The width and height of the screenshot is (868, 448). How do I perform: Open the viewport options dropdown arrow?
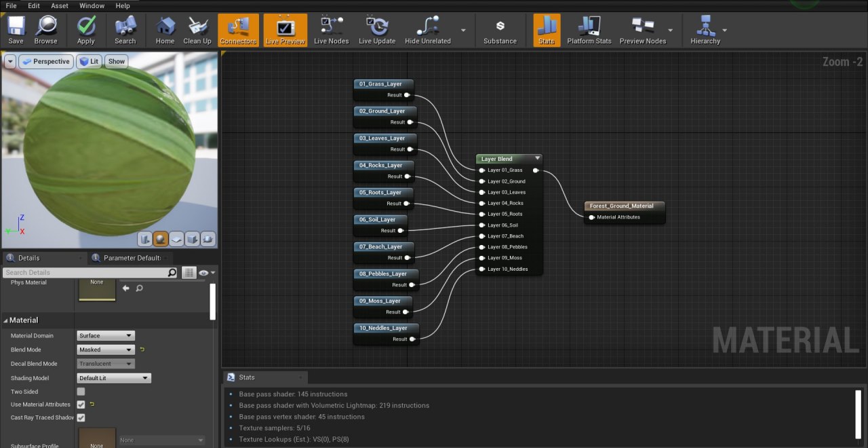tap(9, 61)
